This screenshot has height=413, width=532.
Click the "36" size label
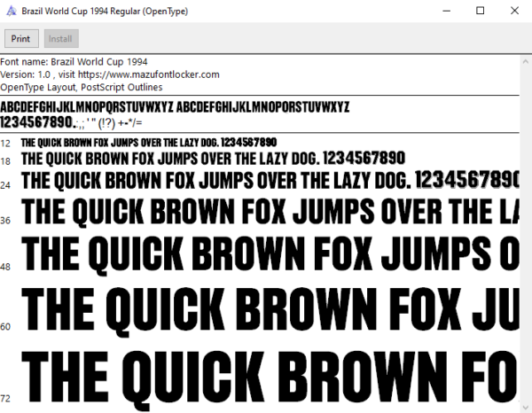pyautogui.click(x=5, y=221)
